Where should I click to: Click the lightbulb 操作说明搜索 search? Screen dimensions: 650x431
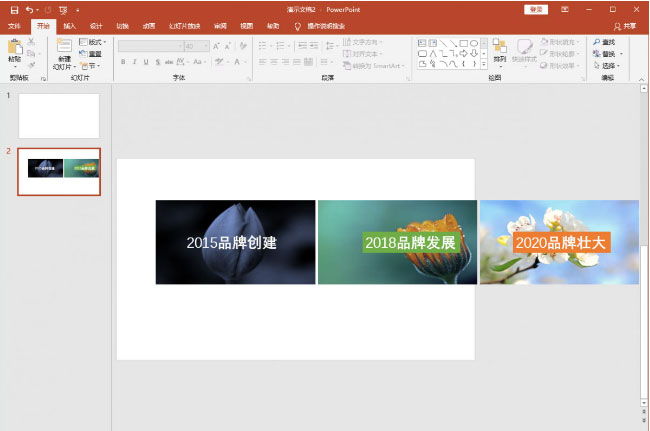coord(321,26)
